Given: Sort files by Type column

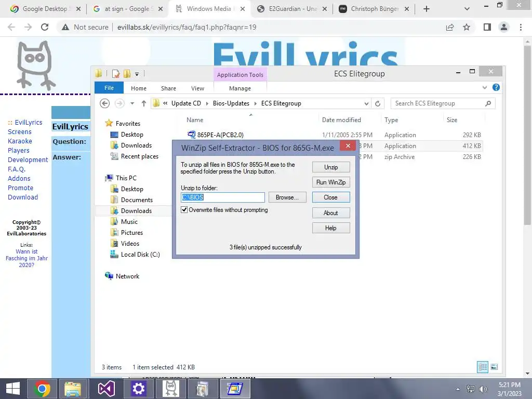Looking at the screenshot, I should tap(391, 120).
